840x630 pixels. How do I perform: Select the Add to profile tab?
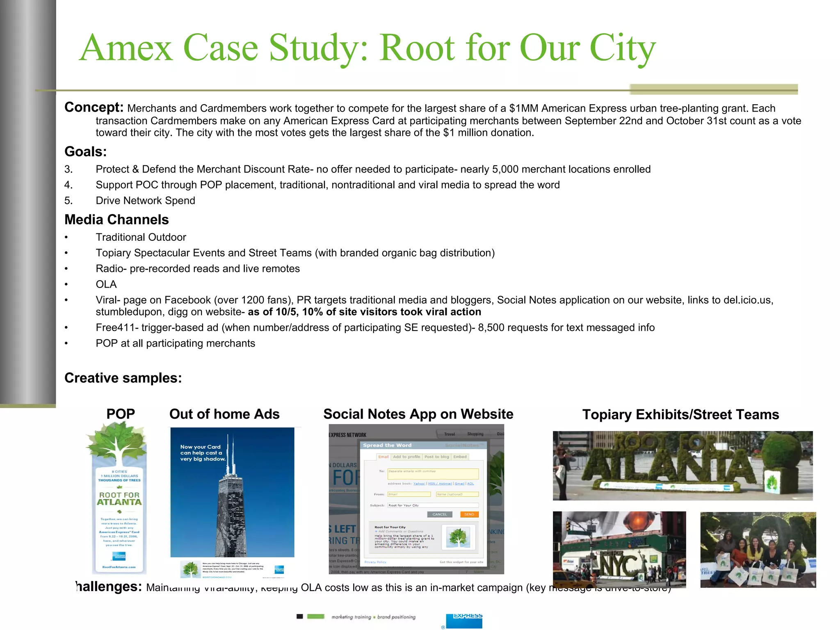406,457
